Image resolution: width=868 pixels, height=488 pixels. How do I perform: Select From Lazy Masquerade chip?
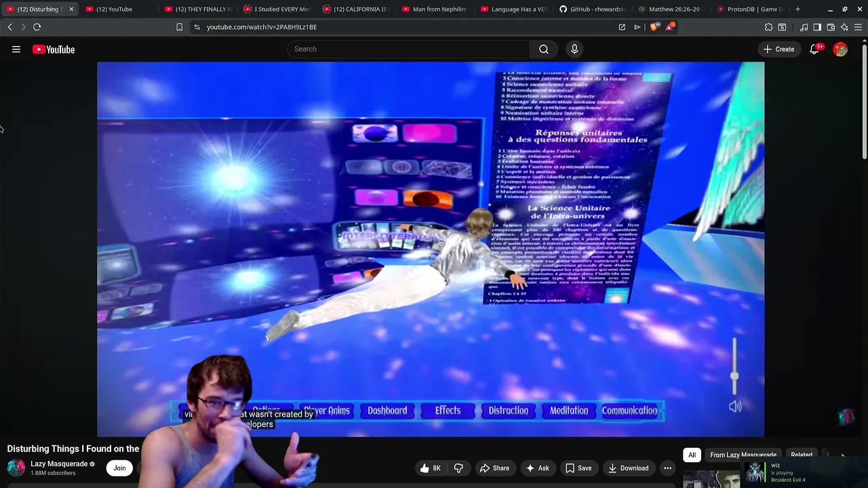743,455
